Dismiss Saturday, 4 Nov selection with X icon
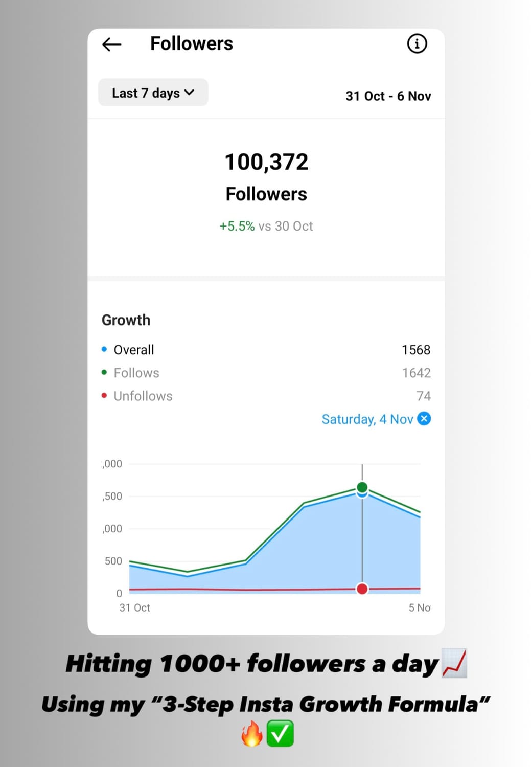532x767 pixels. coord(424,419)
